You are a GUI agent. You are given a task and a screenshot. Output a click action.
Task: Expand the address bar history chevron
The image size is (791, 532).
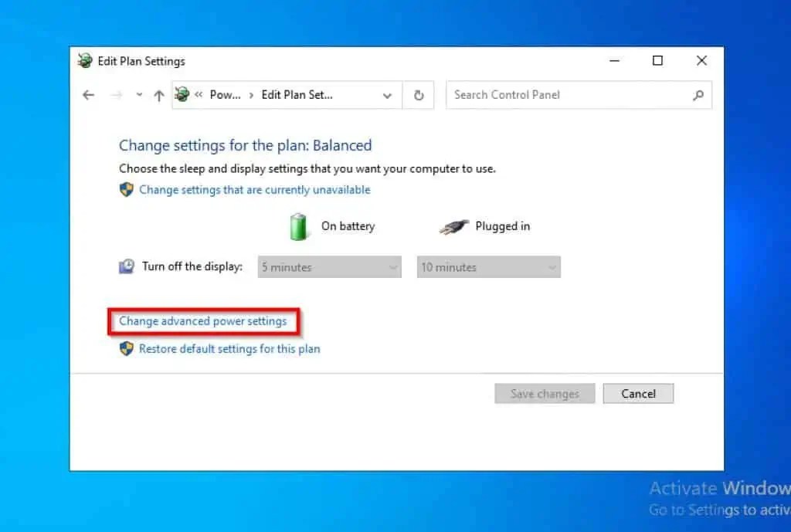387,94
